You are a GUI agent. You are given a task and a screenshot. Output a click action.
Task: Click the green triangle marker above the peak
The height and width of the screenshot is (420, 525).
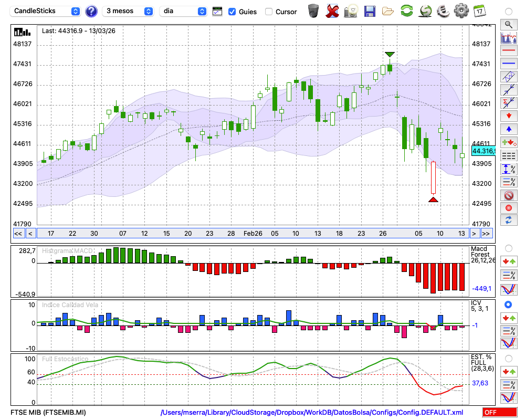390,54
